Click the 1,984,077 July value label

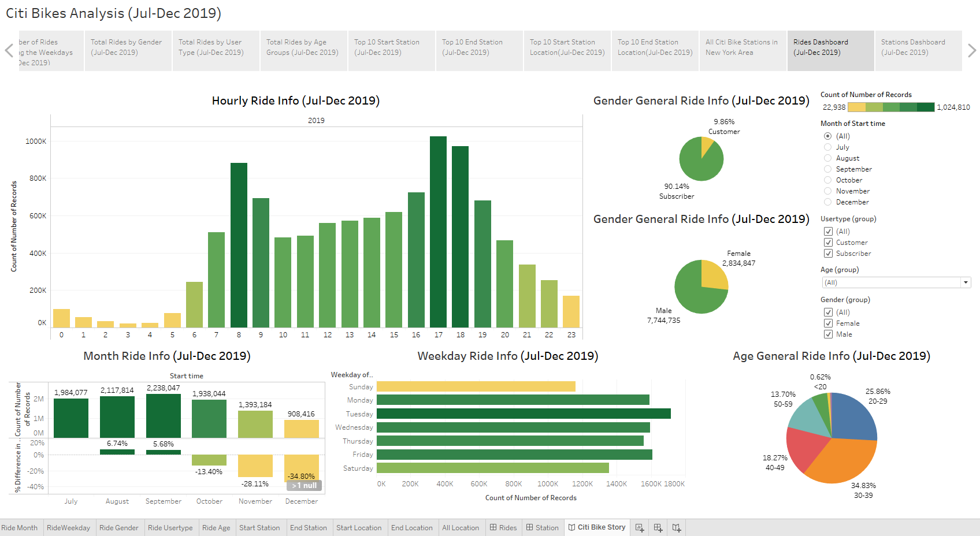click(70, 393)
